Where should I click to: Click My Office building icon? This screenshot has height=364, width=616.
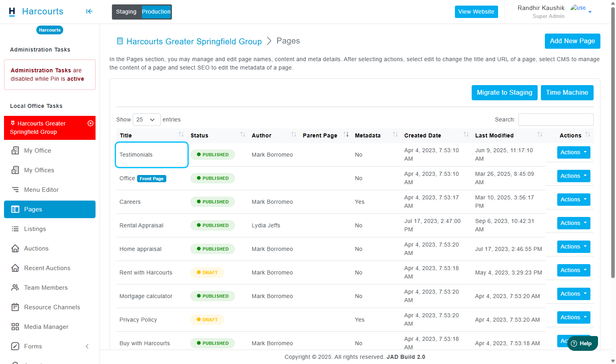tap(15, 151)
